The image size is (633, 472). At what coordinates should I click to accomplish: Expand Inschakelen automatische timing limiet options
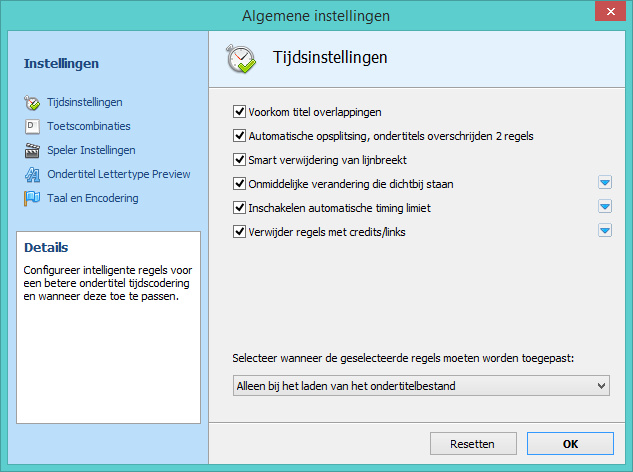click(604, 207)
